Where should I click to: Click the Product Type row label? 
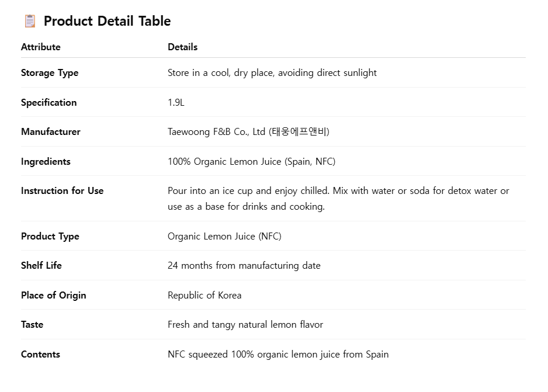pos(50,236)
